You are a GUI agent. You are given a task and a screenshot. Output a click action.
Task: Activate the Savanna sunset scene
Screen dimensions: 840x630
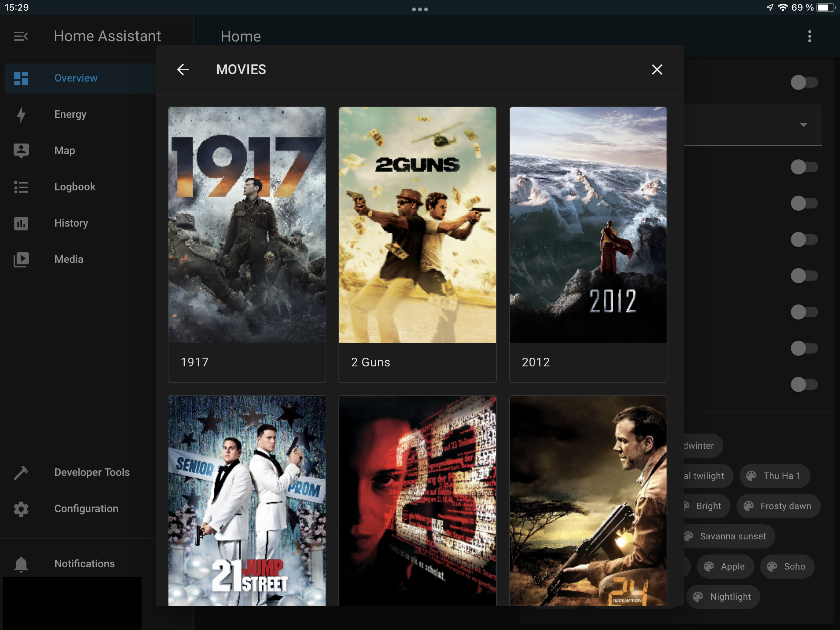coord(729,537)
